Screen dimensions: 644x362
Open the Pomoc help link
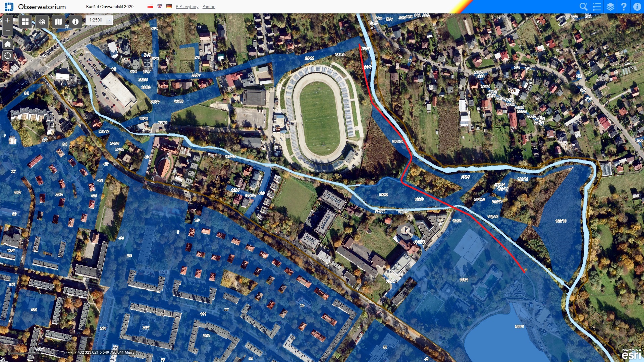(x=209, y=7)
